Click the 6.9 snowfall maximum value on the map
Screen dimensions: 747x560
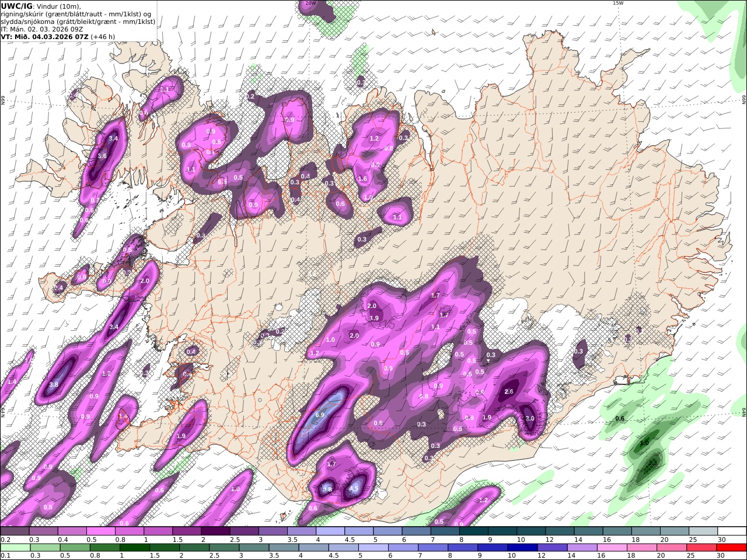(320, 415)
